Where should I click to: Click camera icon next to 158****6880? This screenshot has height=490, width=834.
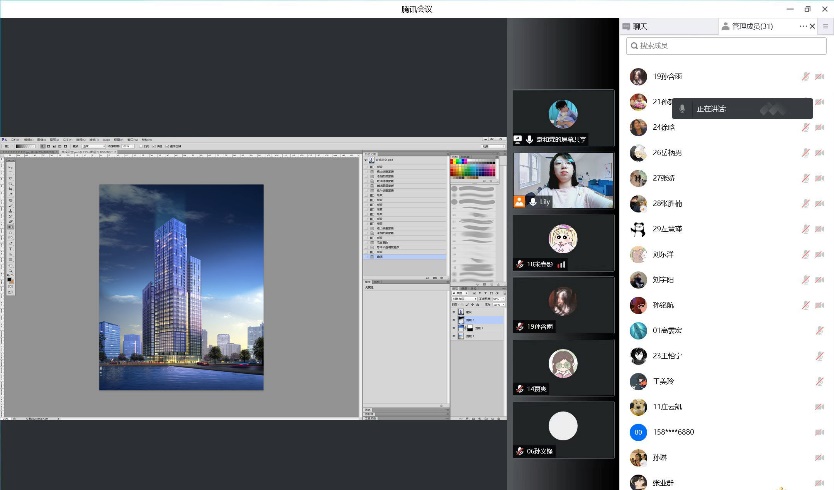820,432
